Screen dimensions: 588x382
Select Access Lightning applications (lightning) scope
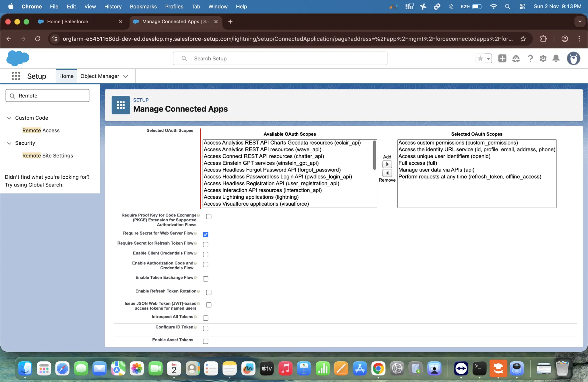[251, 197]
